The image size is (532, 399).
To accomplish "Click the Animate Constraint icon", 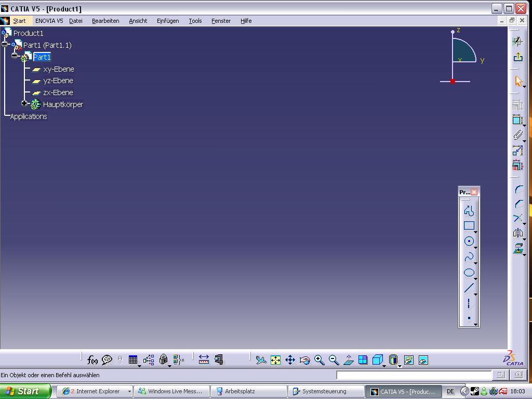I will pos(517,150).
